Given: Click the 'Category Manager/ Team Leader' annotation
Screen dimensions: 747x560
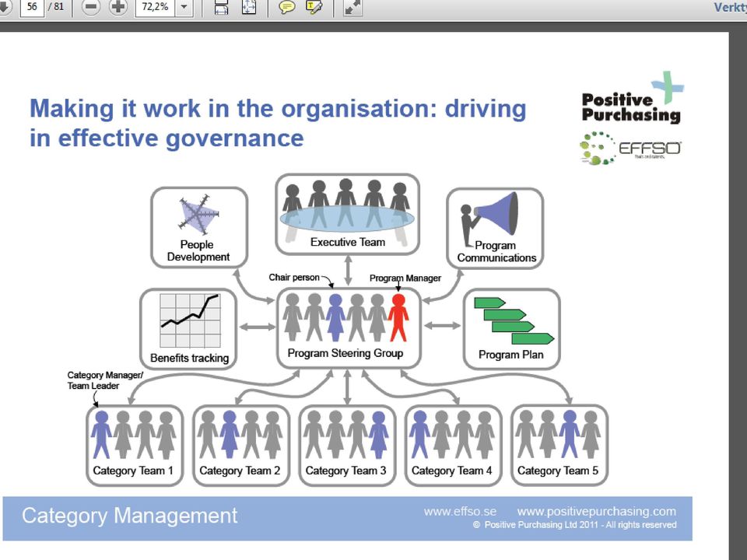Looking at the screenshot, I should [x=105, y=380].
